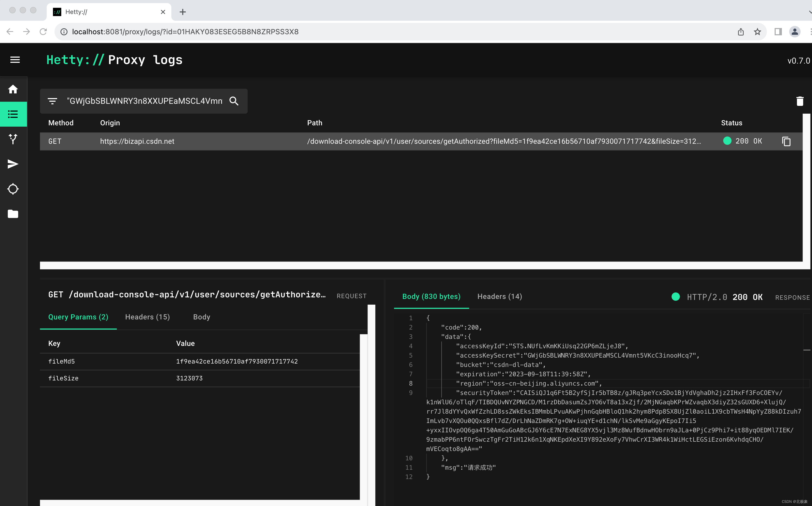Open the Scope crosshair icon
Viewport: 812px width, 506px height.
pyautogui.click(x=13, y=189)
